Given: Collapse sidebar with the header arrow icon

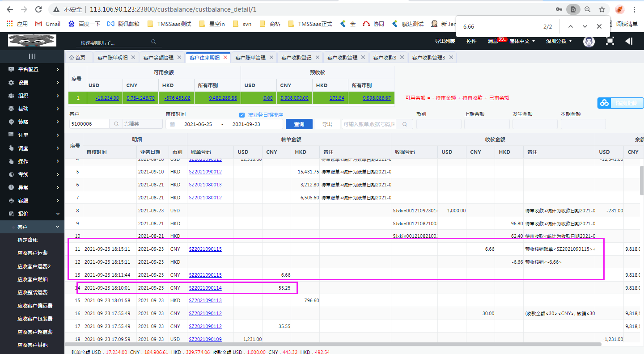Looking at the screenshot, I should pos(629,41).
